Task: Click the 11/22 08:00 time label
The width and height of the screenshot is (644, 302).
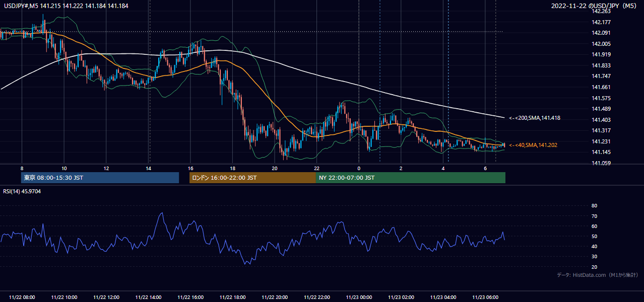Action: pyautogui.click(x=22, y=297)
